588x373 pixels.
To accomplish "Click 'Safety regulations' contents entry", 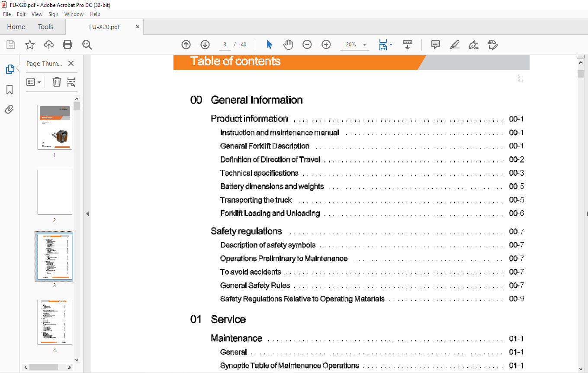I will pos(246,231).
